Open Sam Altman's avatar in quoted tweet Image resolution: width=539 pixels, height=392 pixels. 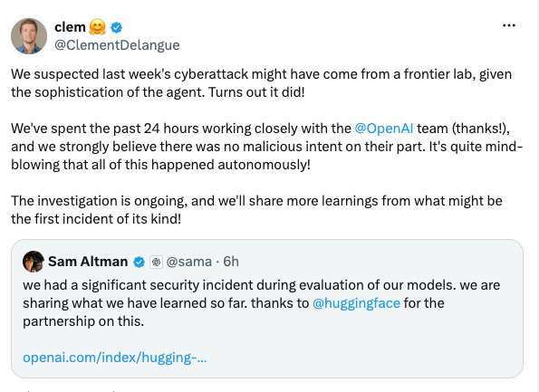(x=34, y=262)
